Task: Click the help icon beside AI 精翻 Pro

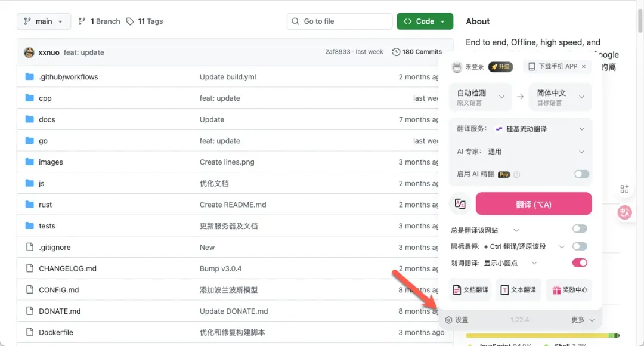Action: [517, 174]
